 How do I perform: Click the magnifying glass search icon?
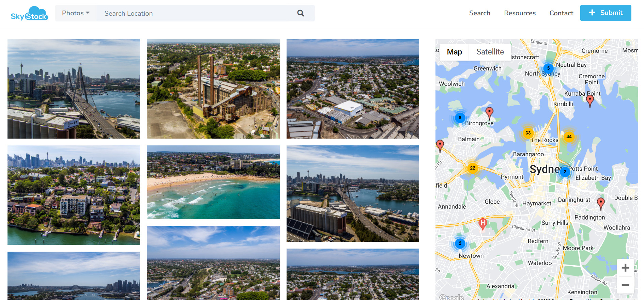[300, 13]
